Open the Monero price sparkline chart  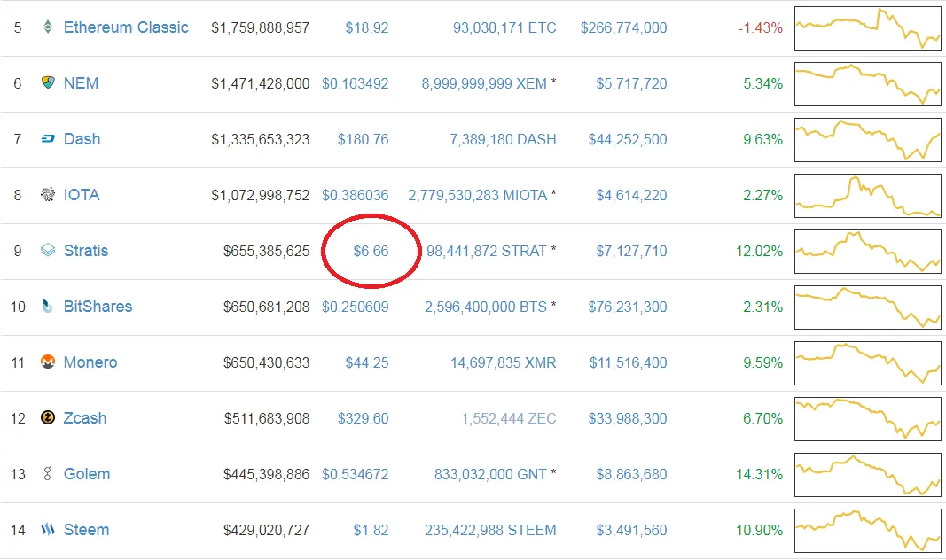868,363
